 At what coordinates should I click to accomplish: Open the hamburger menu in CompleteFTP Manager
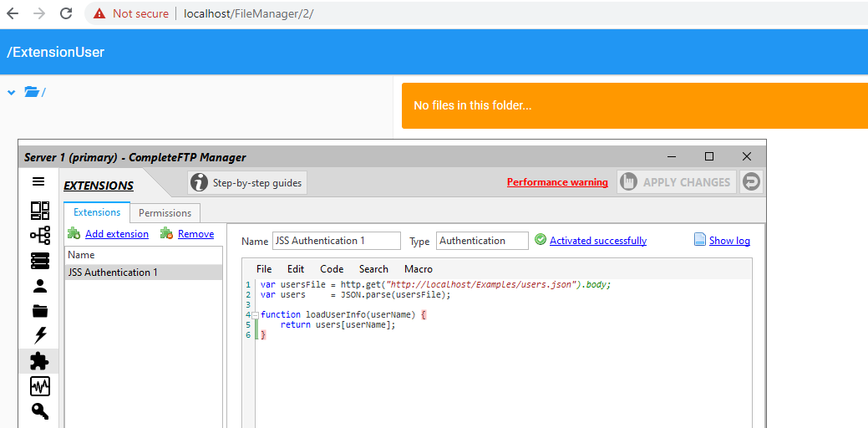(38, 181)
